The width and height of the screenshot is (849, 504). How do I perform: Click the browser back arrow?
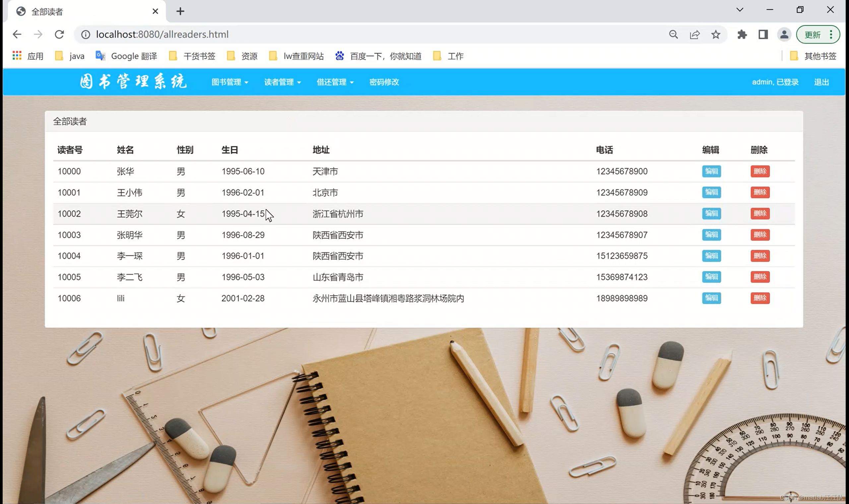[17, 34]
